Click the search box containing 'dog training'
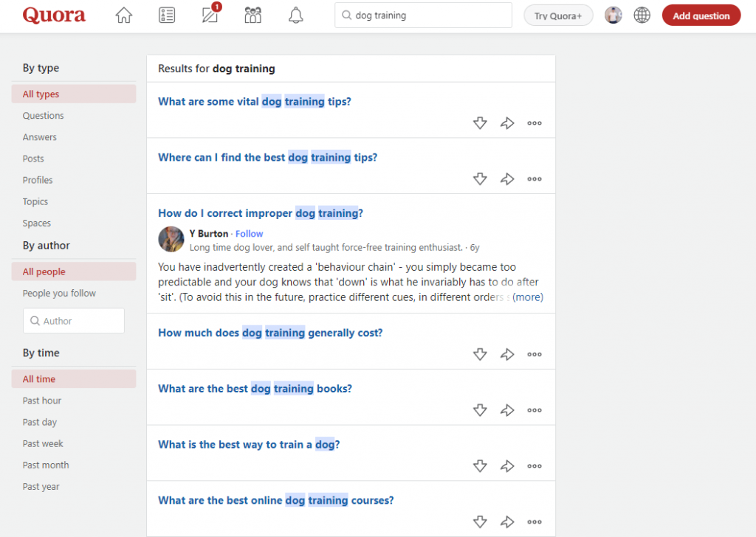Screen dimensions: 756x537 pos(423,15)
